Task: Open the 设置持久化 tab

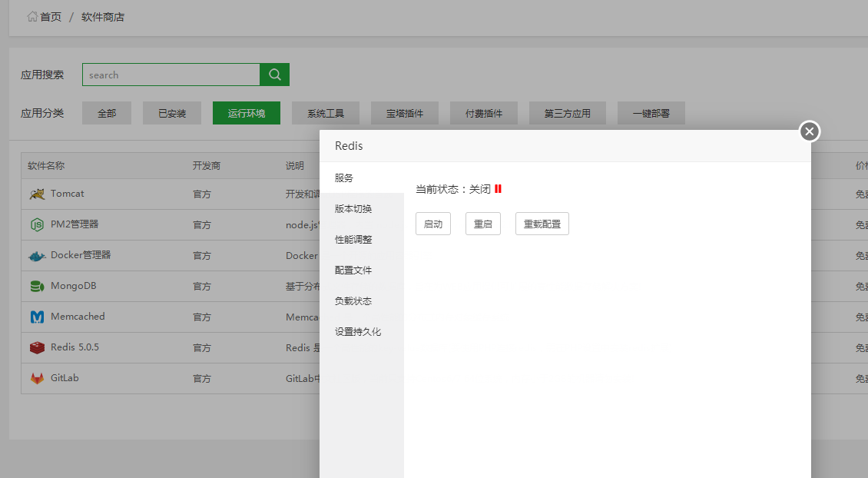Action: tap(362, 332)
